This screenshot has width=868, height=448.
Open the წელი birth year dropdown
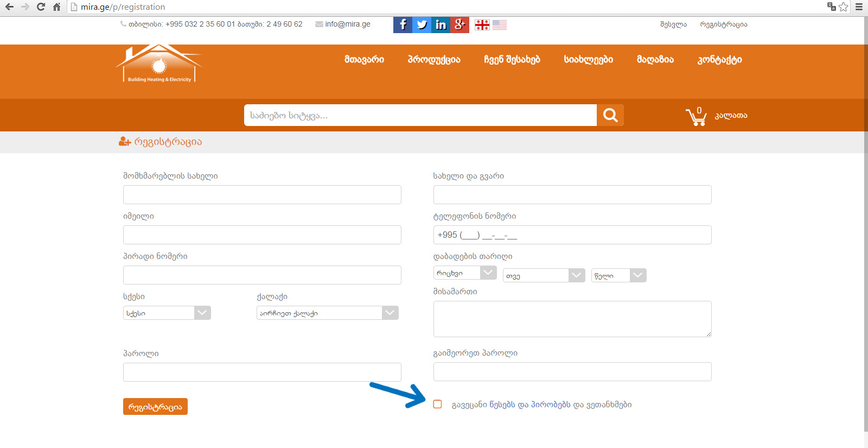coord(618,275)
